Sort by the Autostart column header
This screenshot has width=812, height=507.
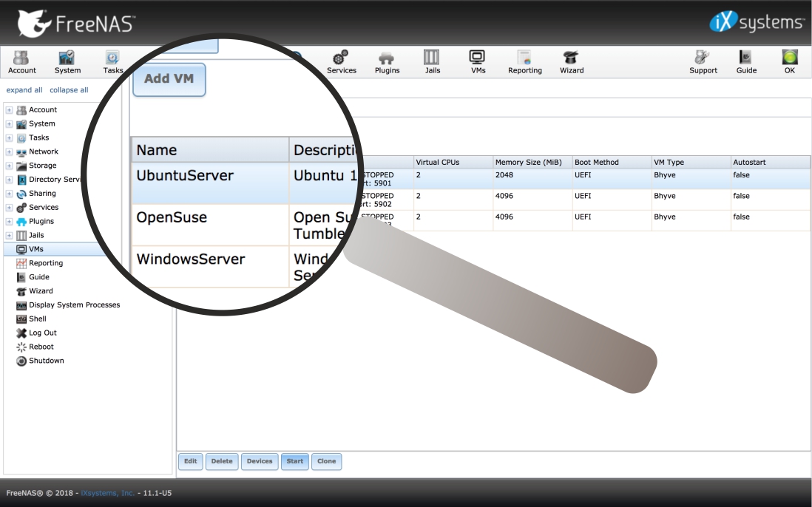(770, 162)
